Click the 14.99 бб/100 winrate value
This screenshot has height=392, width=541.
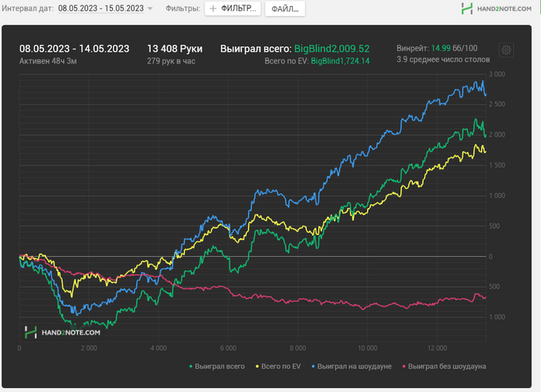454,48
